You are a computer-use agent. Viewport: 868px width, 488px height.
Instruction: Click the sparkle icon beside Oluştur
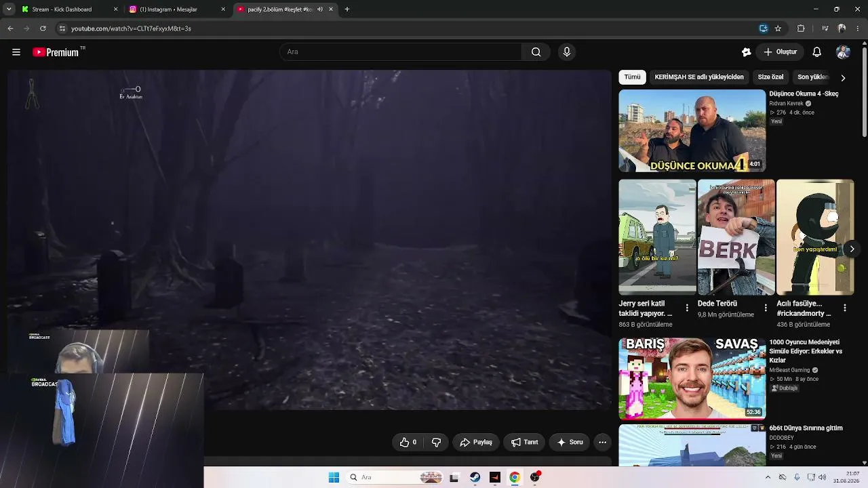tap(747, 52)
